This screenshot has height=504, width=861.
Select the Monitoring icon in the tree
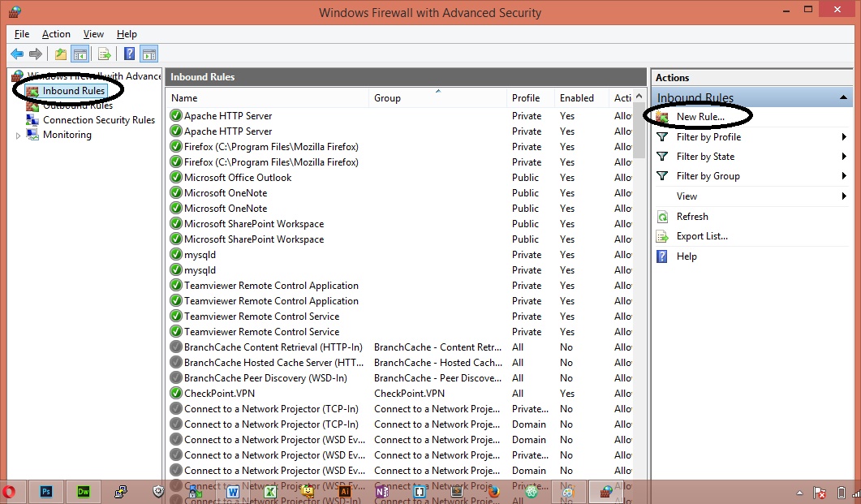coord(32,135)
